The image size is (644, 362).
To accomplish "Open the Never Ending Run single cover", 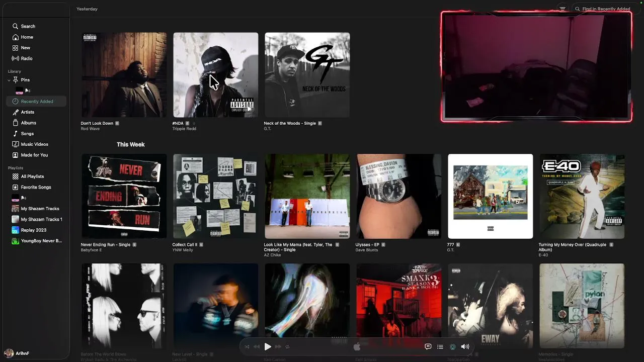I will click(x=124, y=196).
